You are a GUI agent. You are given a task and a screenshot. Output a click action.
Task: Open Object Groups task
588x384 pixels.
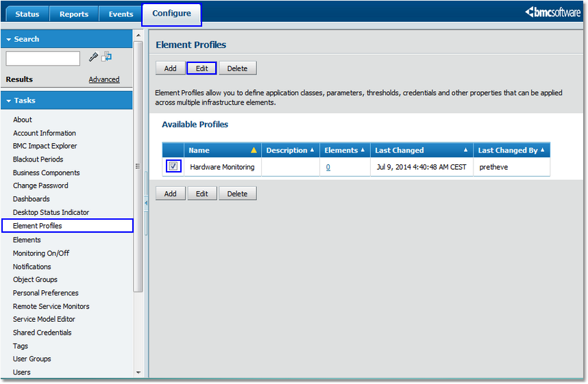coord(35,279)
